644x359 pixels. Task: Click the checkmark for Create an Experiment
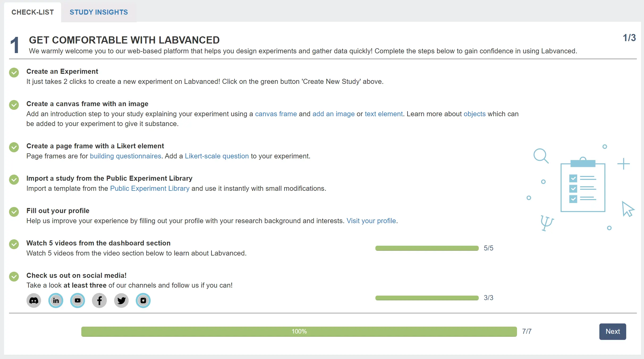(14, 72)
